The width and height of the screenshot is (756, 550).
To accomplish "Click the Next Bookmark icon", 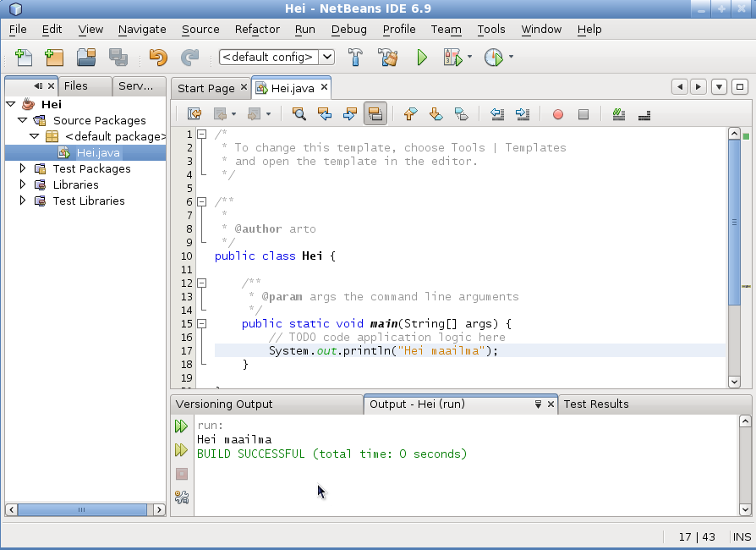I will (x=436, y=114).
